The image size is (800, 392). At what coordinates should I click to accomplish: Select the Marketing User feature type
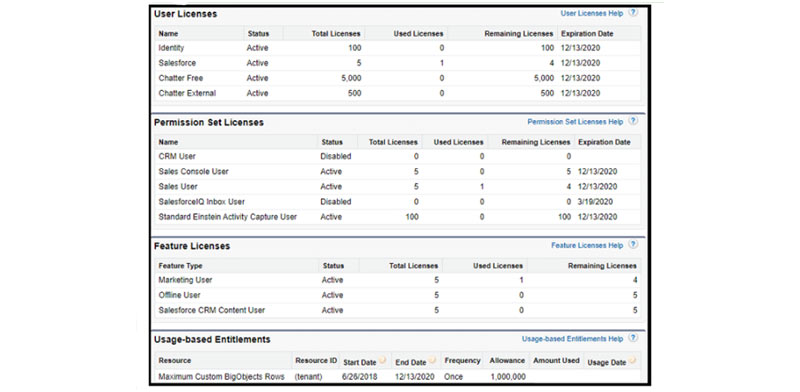185,280
